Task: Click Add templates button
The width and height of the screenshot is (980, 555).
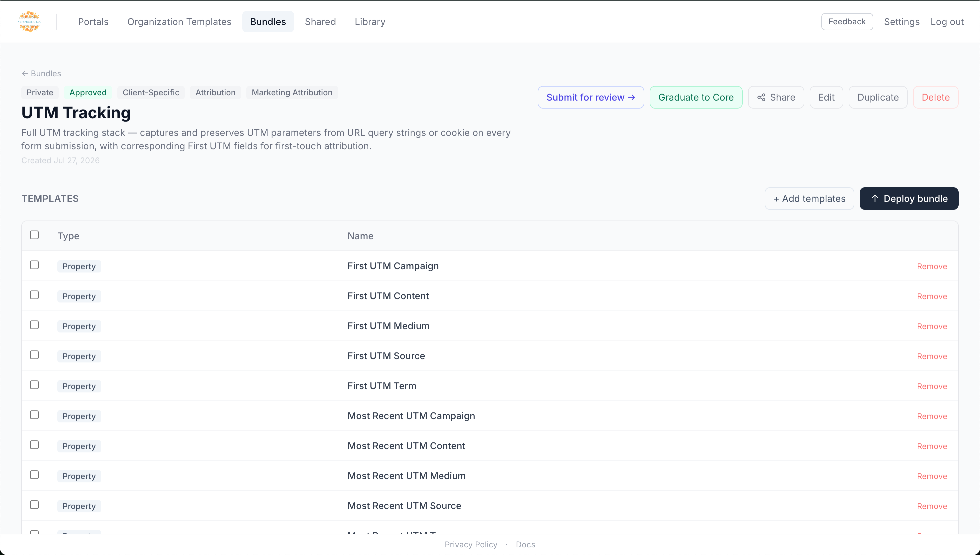Action: [x=809, y=199]
